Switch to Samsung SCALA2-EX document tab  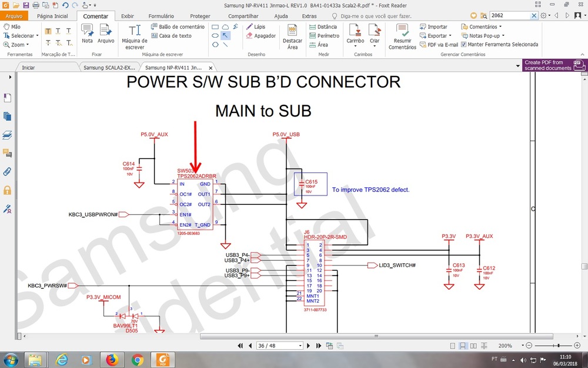[x=109, y=68]
